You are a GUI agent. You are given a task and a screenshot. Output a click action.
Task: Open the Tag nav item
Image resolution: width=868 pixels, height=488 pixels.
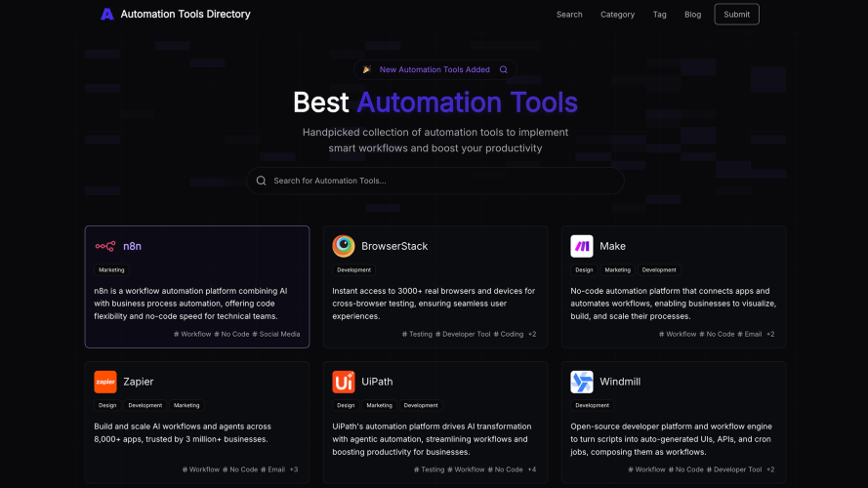pyautogui.click(x=659, y=15)
